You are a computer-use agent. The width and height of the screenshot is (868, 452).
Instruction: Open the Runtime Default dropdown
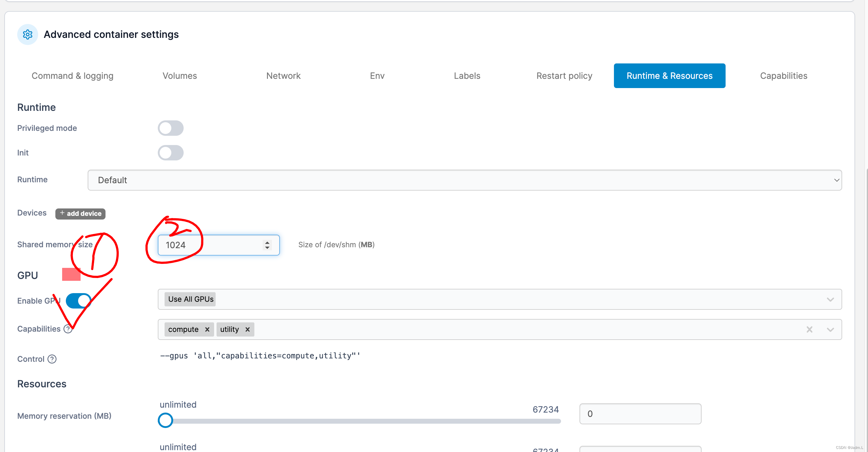tap(464, 180)
